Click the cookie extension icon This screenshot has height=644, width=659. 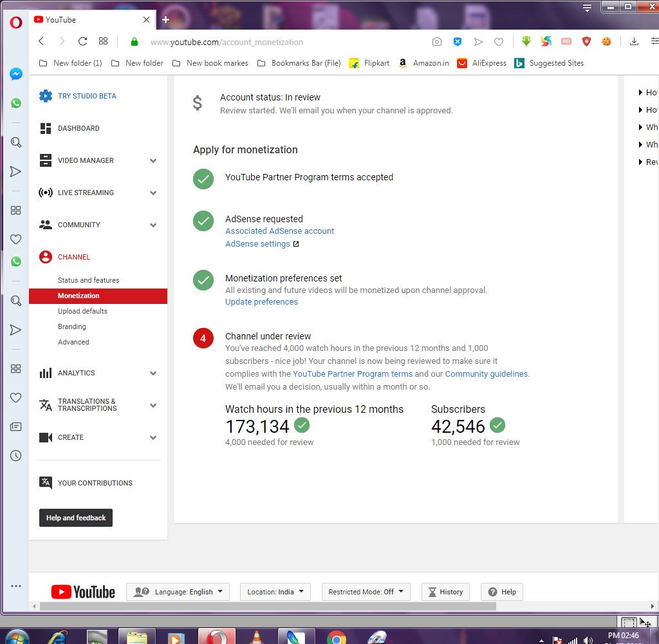[x=606, y=41]
